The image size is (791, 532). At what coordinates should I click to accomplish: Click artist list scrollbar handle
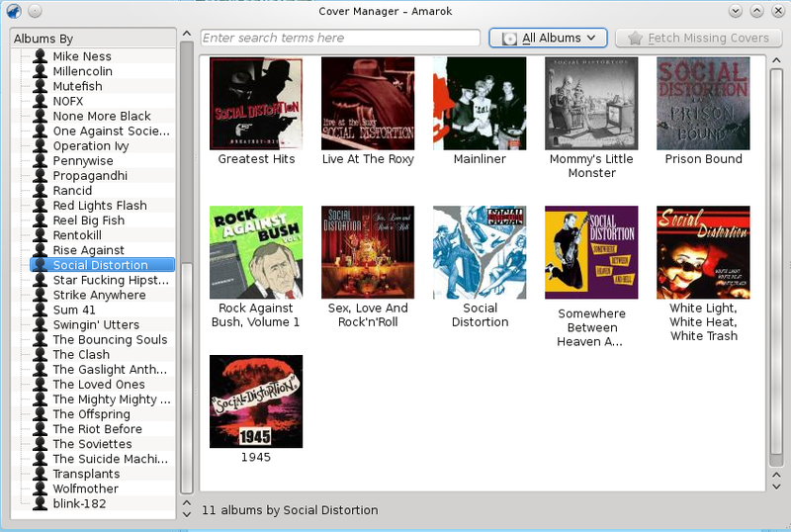coord(187,378)
